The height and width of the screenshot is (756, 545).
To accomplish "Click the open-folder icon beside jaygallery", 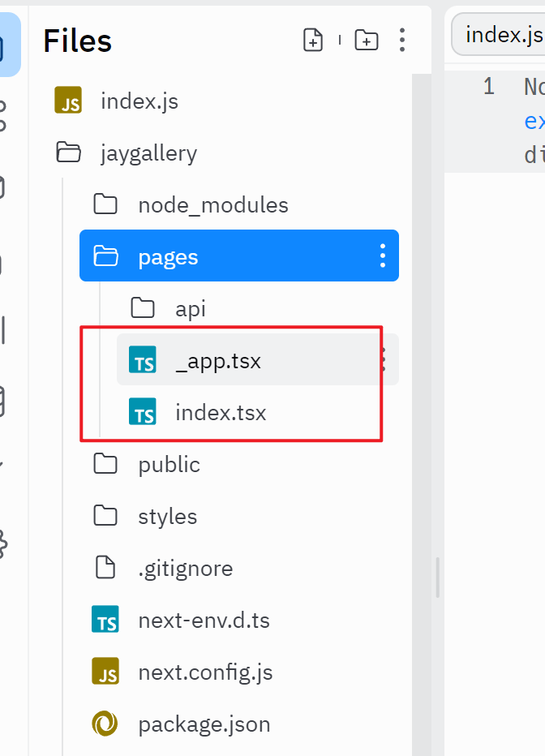I will 68,152.
